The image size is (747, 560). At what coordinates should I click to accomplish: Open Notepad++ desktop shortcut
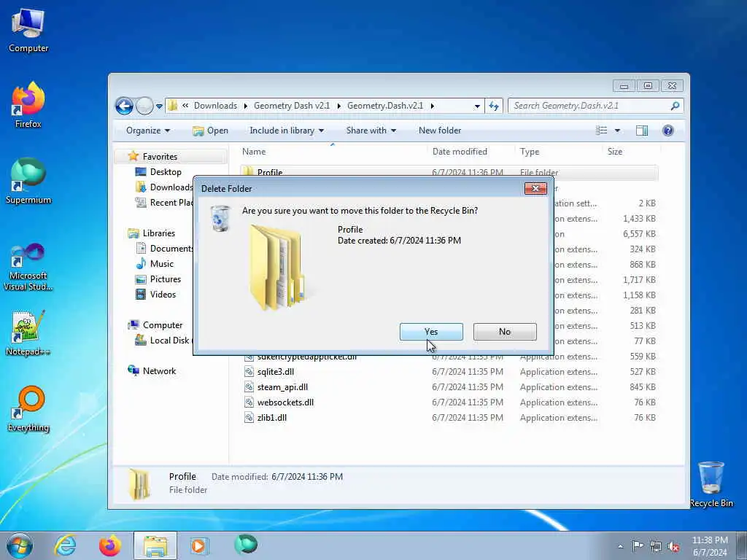(28, 333)
